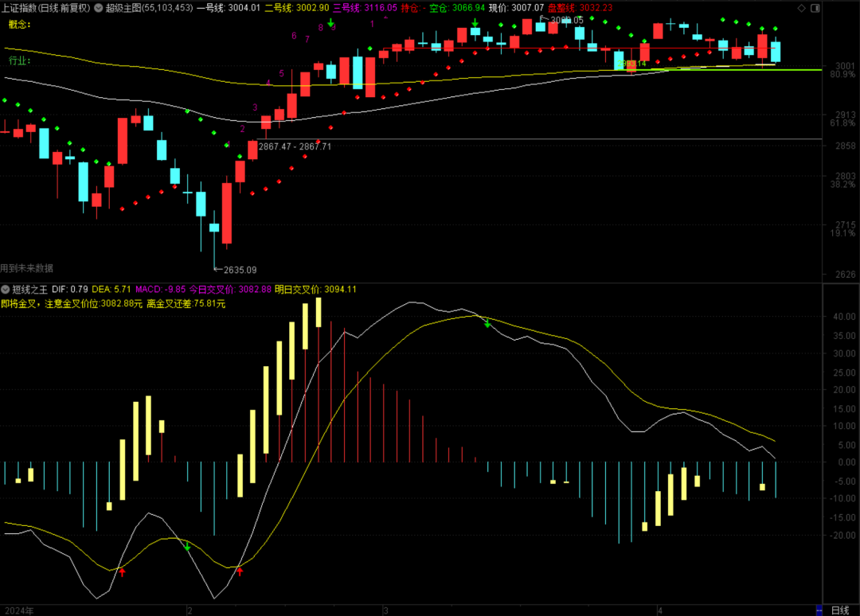Click the 用到未来数据 notice
Screen dimensions: 860x616
(x=27, y=268)
